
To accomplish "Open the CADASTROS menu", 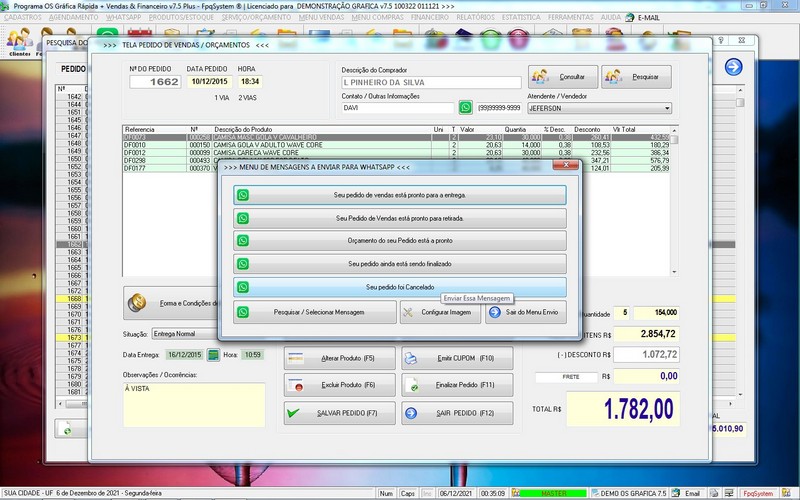I will (22, 17).
